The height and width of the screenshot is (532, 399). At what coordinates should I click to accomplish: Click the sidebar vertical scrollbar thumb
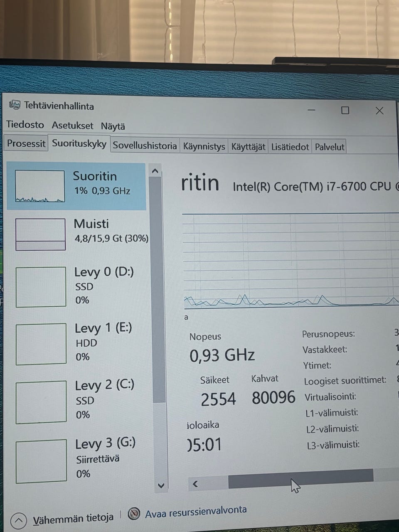(x=158, y=290)
